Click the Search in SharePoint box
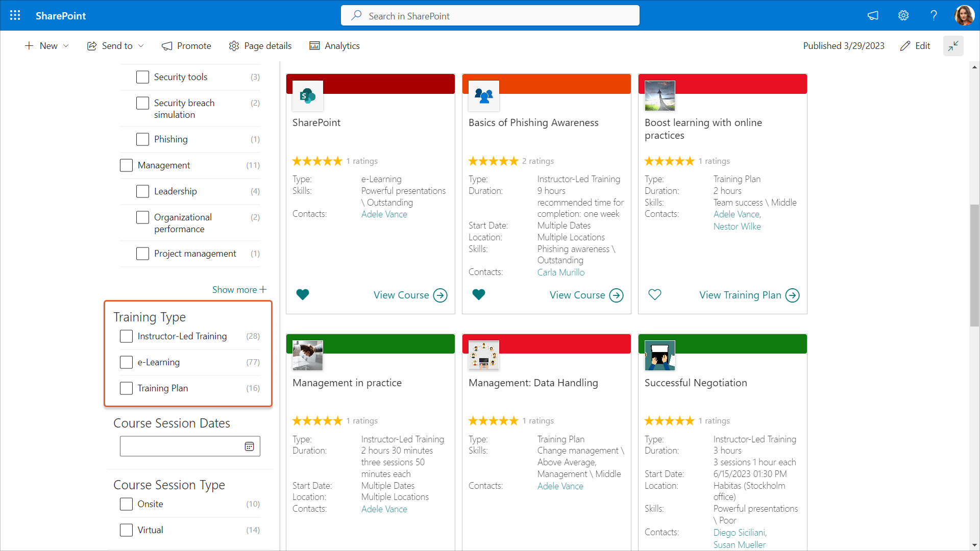The width and height of the screenshot is (980, 551). 490,16
